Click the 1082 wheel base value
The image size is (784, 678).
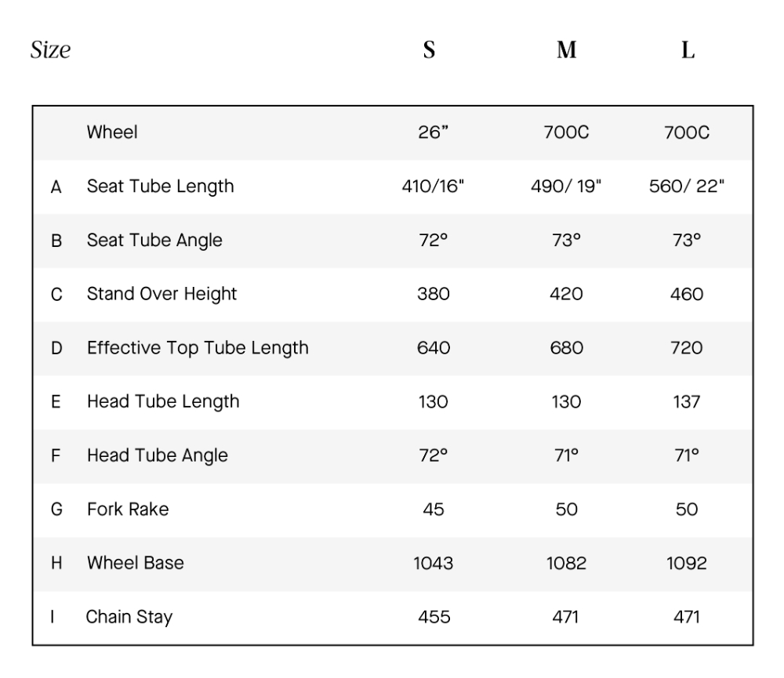[x=566, y=563]
